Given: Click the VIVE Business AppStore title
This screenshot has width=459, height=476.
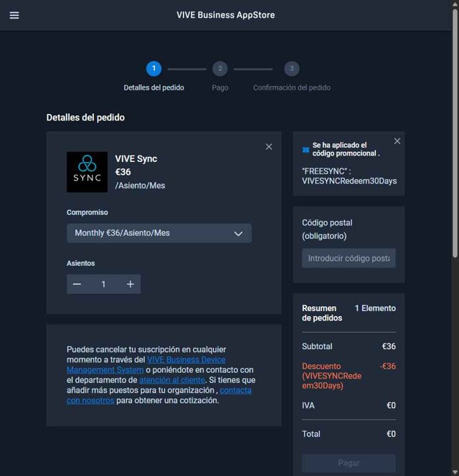Looking at the screenshot, I should [226, 15].
